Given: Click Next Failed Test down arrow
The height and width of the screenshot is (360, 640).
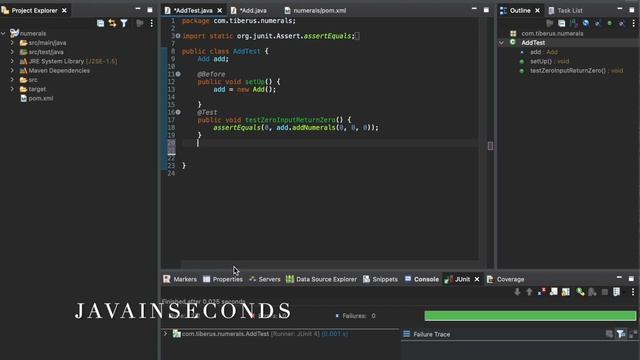Looking at the screenshot, I should (517, 292).
